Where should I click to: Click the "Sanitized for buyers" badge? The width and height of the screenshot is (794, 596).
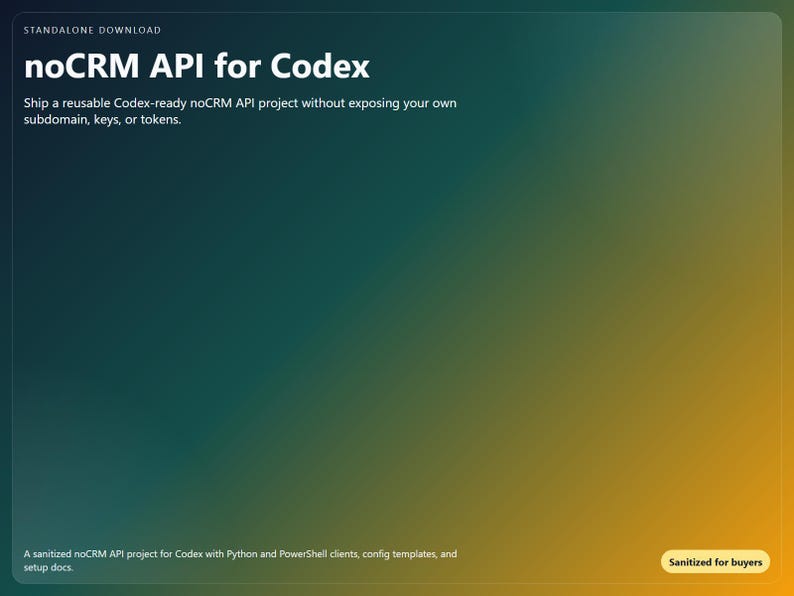(x=715, y=562)
